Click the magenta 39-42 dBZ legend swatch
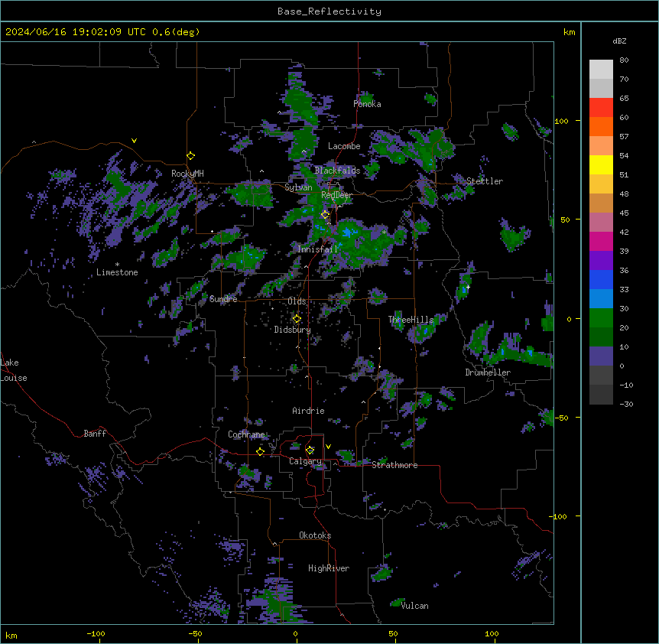The height and width of the screenshot is (644, 659). pyautogui.click(x=601, y=241)
